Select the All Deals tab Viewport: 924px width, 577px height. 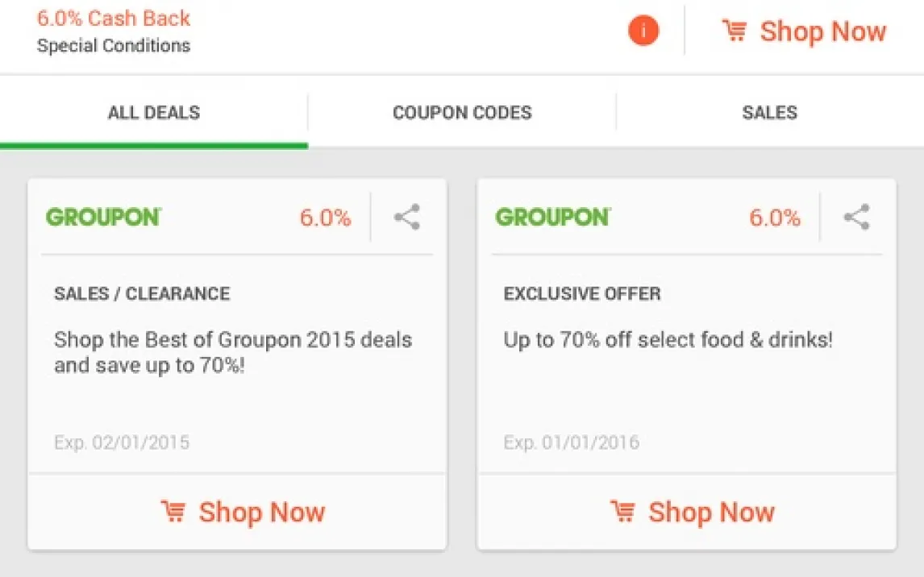[x=154, y=113]
